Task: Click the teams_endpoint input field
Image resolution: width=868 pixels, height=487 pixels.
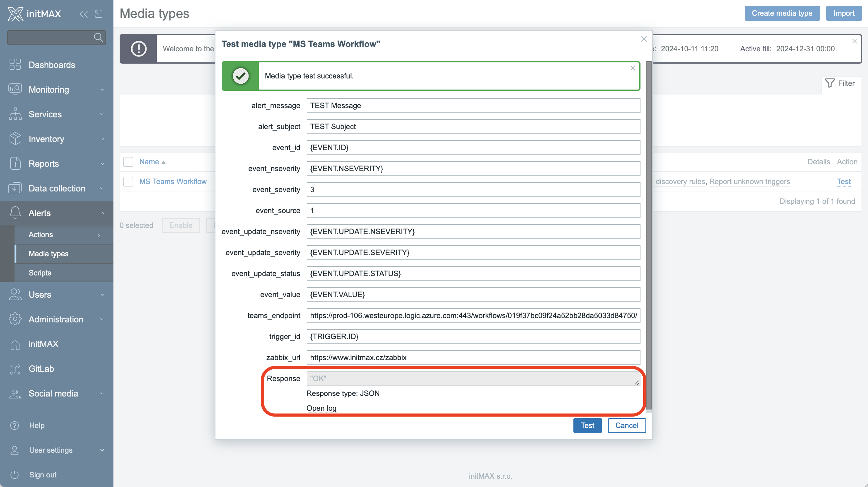Action: 473,316
